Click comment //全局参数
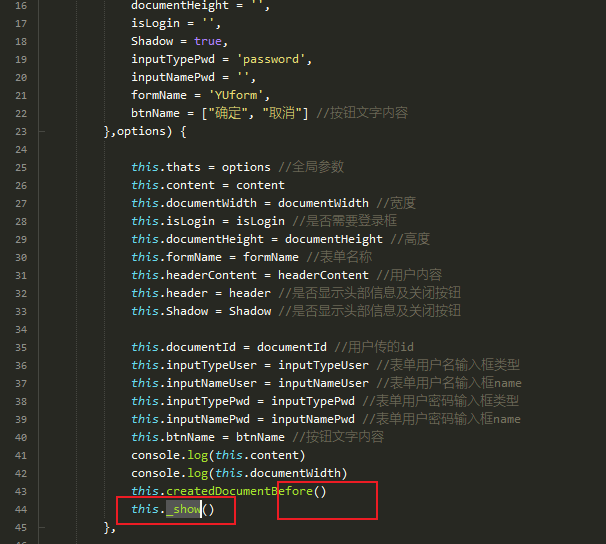Screen dimensions: 606x544 [311, 167]
